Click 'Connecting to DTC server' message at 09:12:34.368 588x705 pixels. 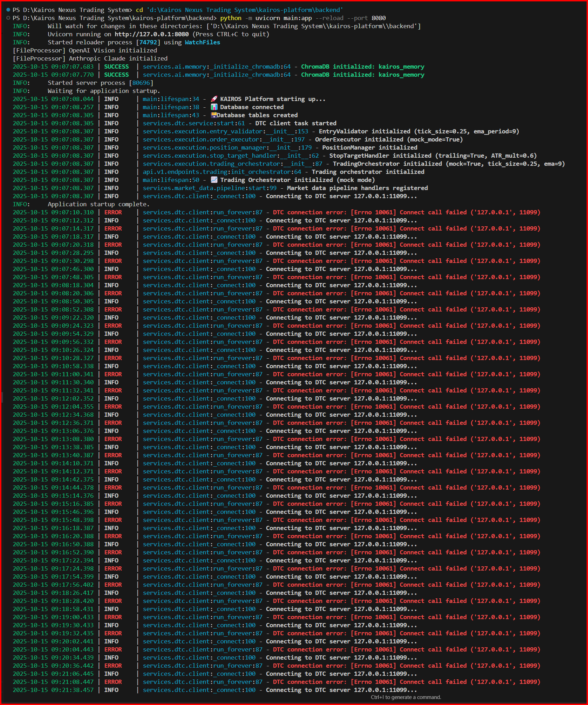coord(341,415)
